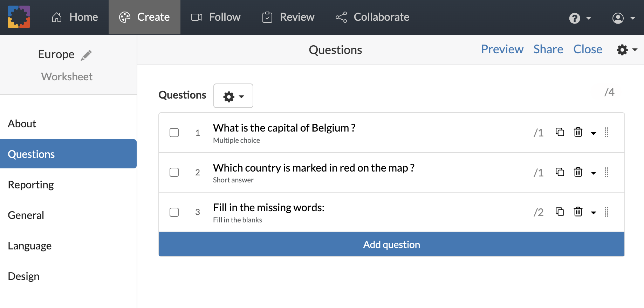
Task: Delete the Belgium capital question
Action: click(578, 132)
